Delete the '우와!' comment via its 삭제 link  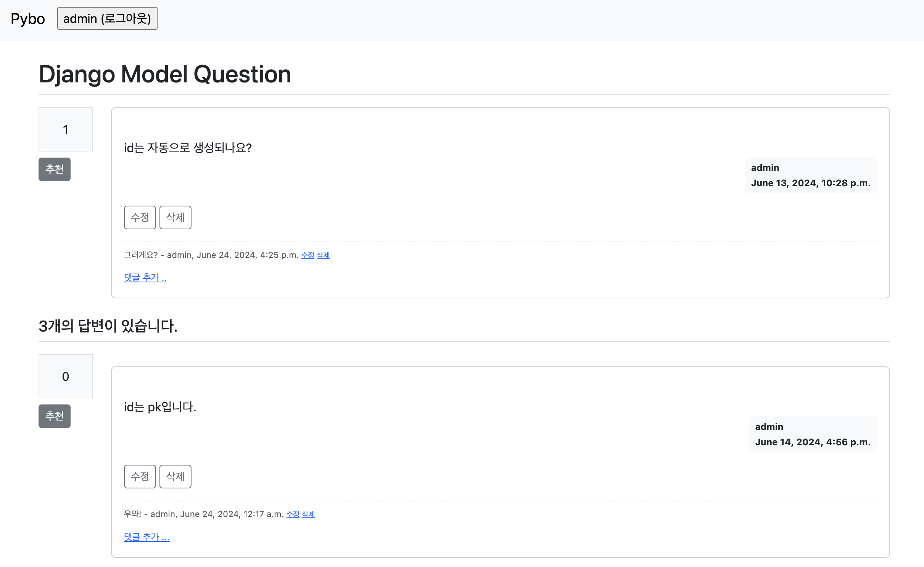pos(308,514)
